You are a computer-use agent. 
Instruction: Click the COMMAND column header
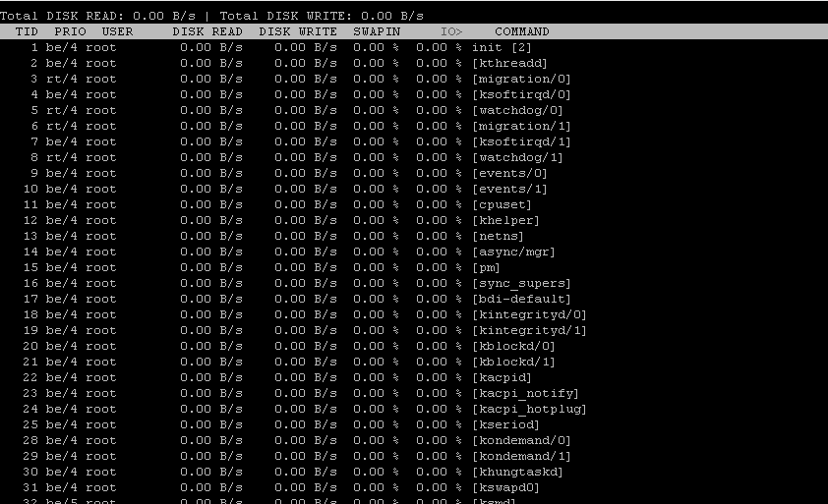[522, 31]
